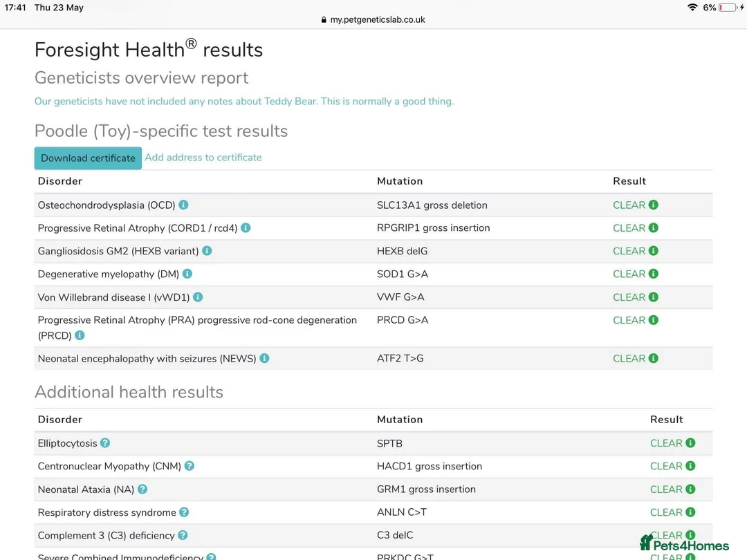Click green result icon for SOD1 G>A row
The width and height of the screenshot is (747, 560).
click(x=654, y=274)
